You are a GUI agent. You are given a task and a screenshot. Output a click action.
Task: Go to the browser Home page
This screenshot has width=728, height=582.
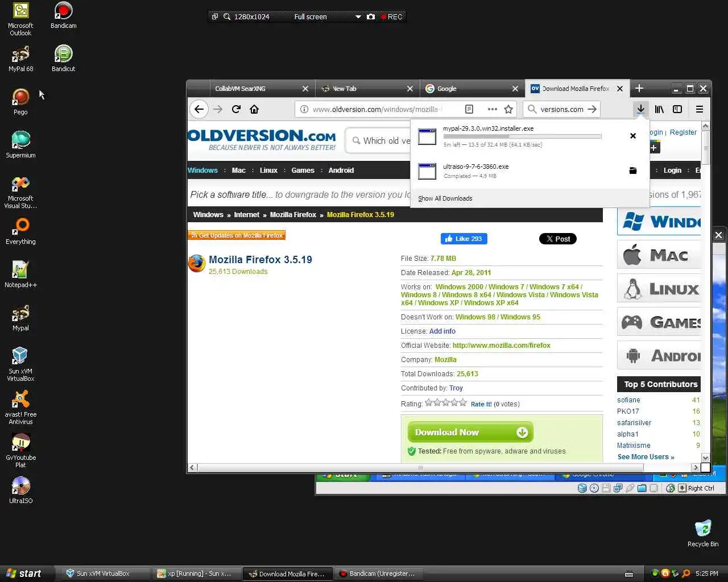click(x=254, y=109)
